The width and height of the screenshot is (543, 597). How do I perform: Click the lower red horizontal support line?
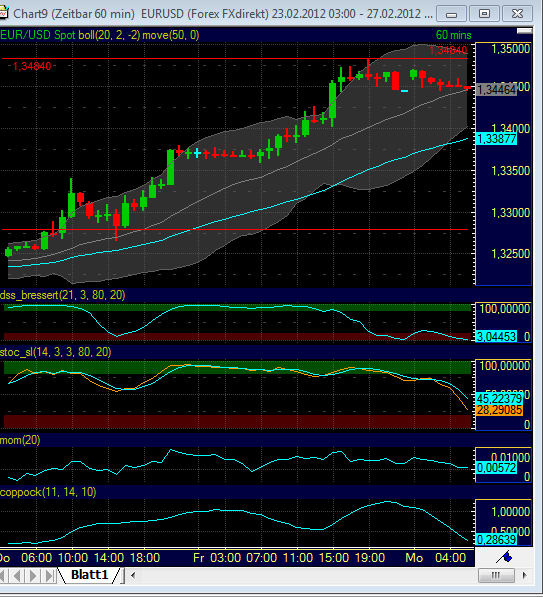(235, 230)
